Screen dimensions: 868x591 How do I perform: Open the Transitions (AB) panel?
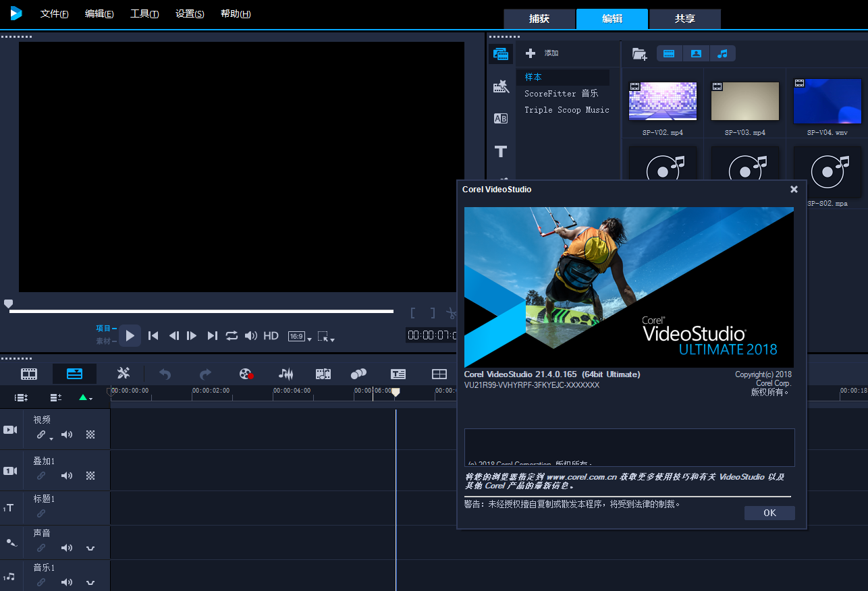501,119
